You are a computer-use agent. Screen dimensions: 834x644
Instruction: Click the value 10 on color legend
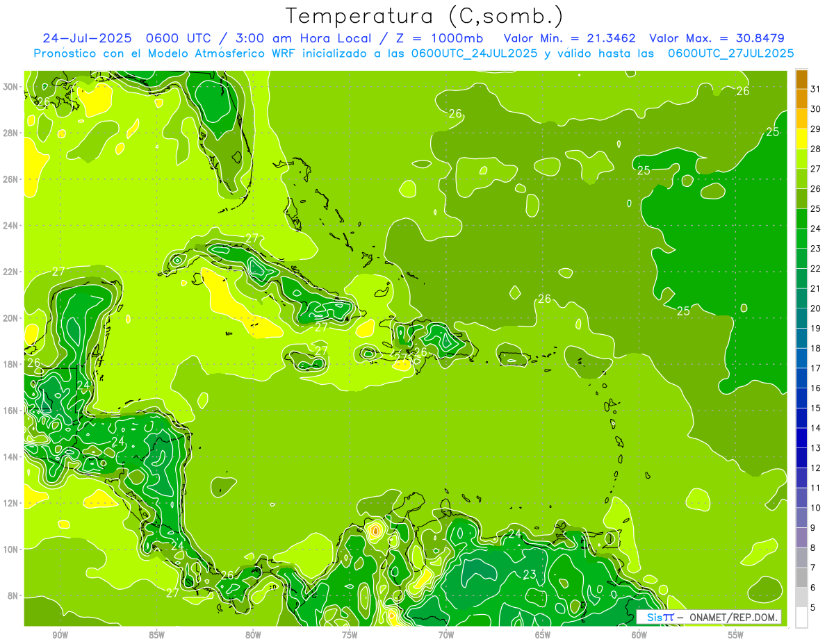pos(816,507)
